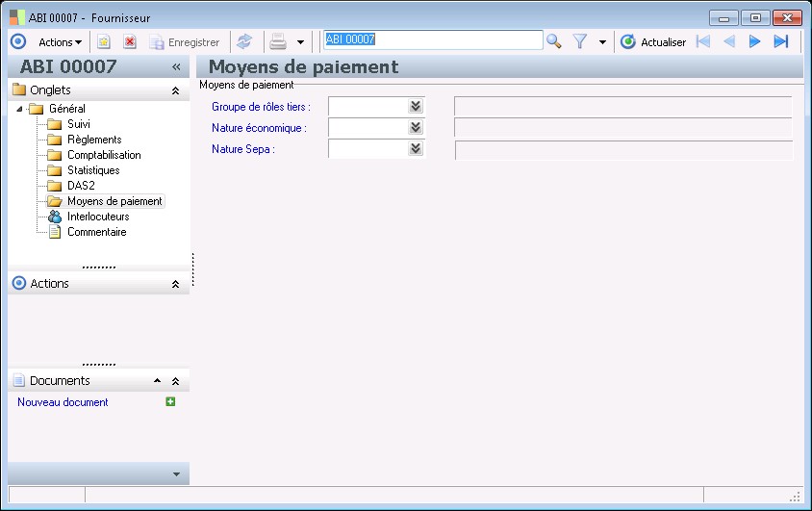Click the Suivi folder icon

coord(55,124)
